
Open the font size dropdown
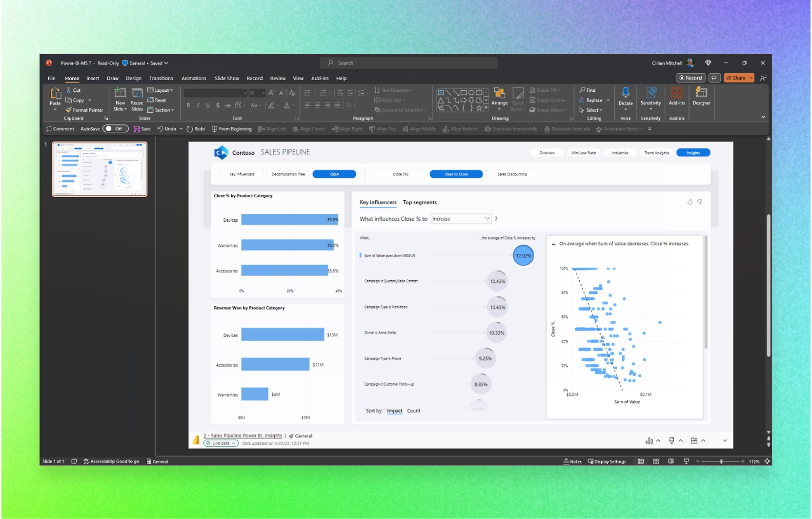264,93
